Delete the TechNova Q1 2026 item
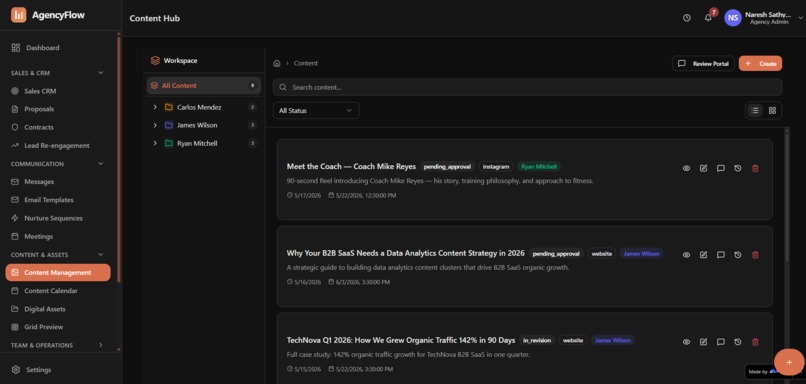This screenshot has width=806, height=384. (755, 342)
